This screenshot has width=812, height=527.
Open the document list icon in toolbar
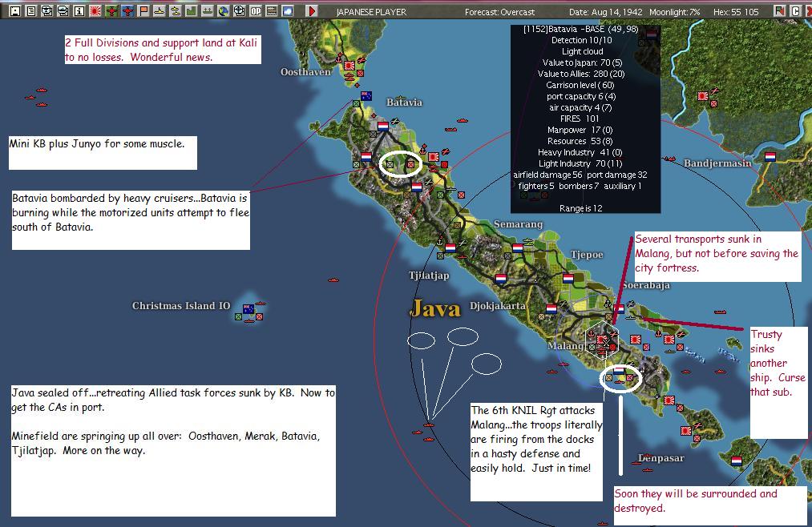(x=31, y=11)
